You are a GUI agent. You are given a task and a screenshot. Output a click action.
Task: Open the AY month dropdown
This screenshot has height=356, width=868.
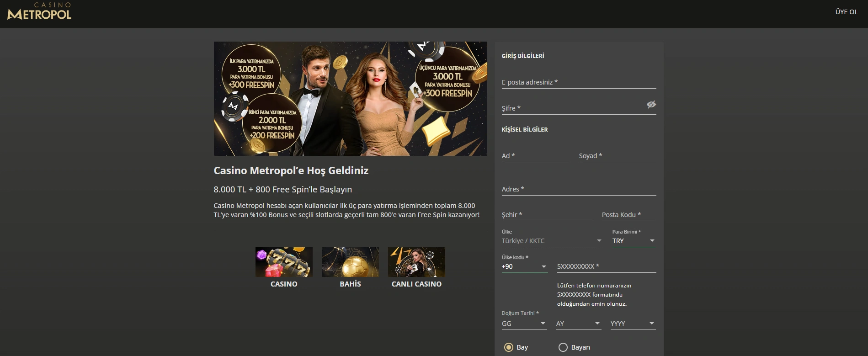[579, 324]
